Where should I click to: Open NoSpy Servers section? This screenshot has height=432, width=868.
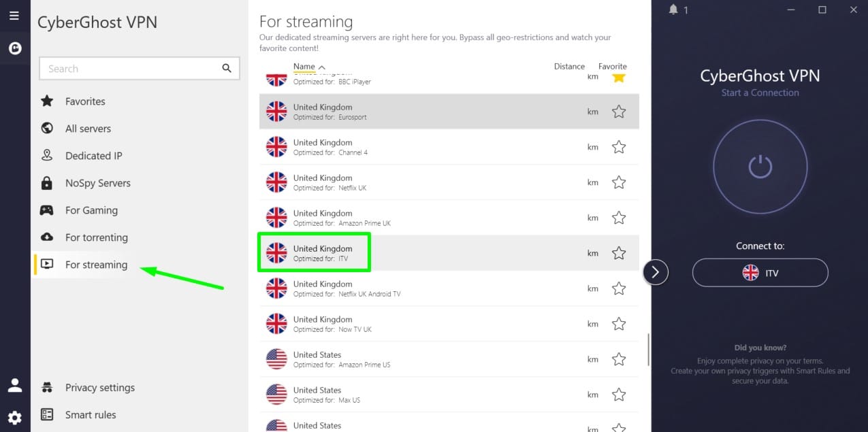(x=97, y=183)
